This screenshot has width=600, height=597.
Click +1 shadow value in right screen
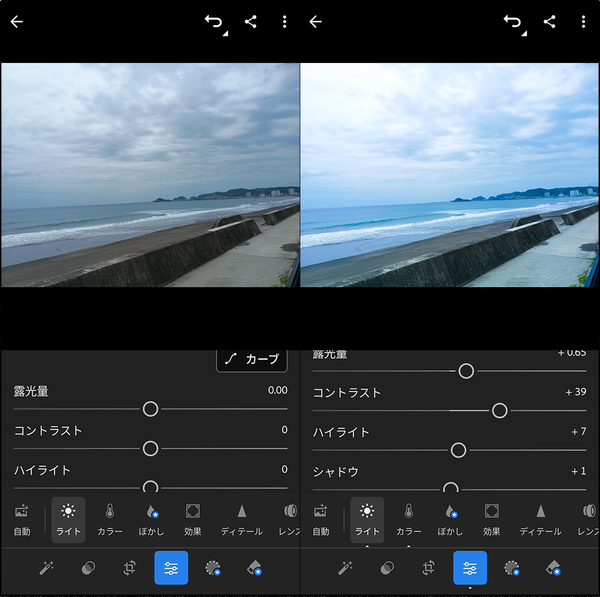point(579,471)
